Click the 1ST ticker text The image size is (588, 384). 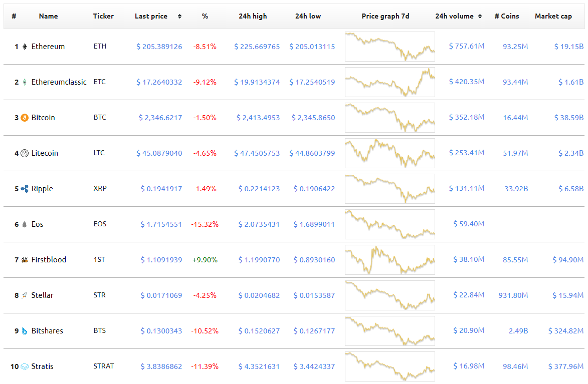coord(99,259)
